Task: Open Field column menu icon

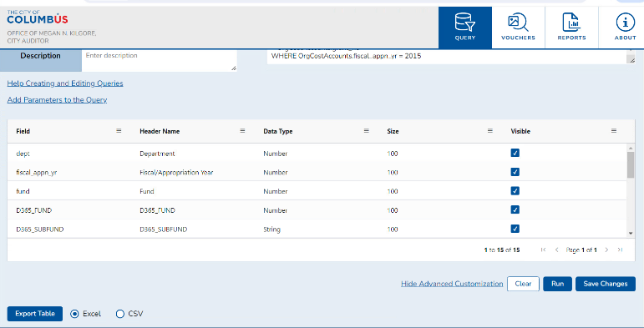Action: pyautogui.click(x=119, y=131)
